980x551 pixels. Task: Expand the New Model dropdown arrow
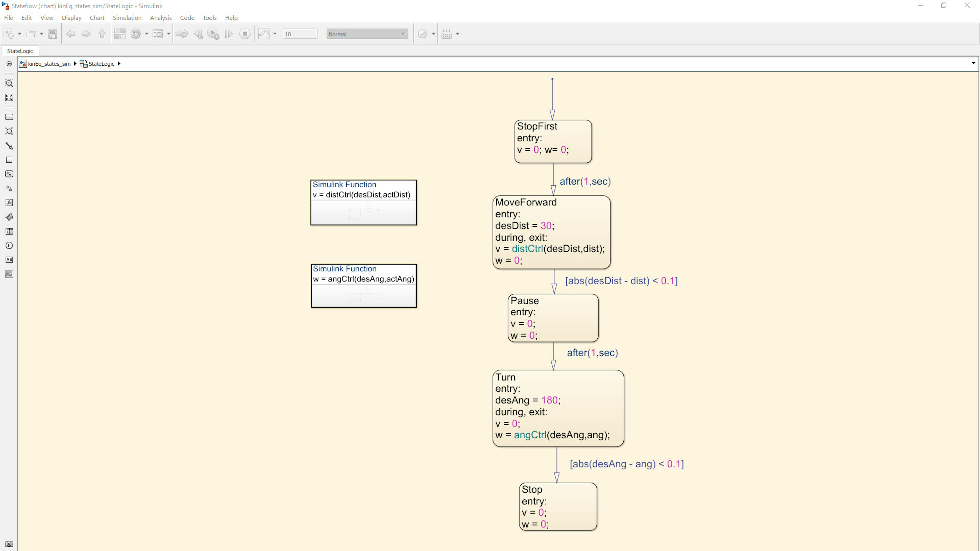19,34
